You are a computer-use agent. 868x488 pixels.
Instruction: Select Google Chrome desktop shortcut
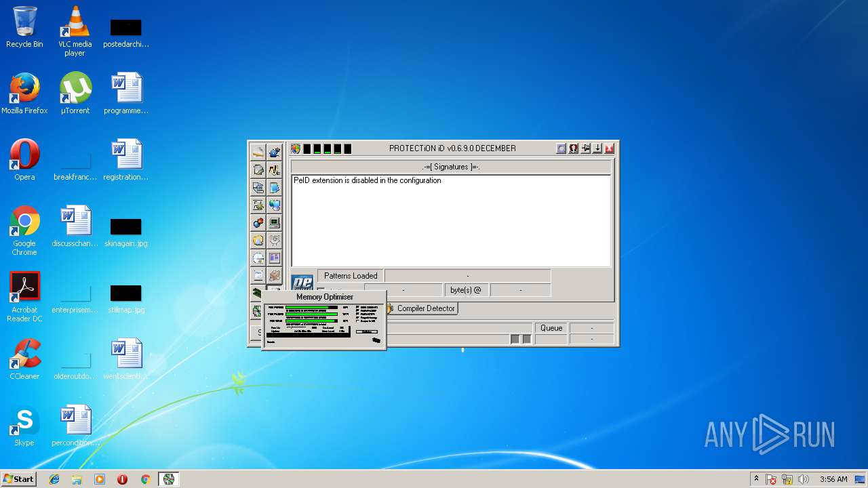24,231
